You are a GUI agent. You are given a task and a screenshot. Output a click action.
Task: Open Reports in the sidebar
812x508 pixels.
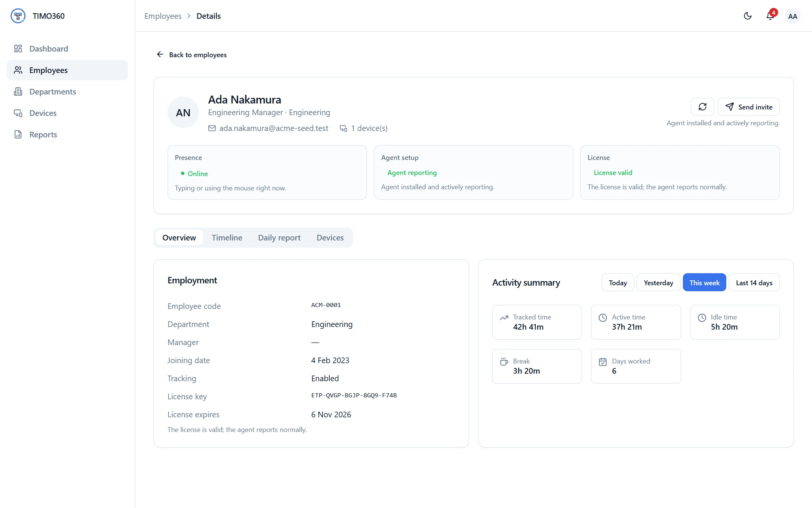tap(67, 134)
